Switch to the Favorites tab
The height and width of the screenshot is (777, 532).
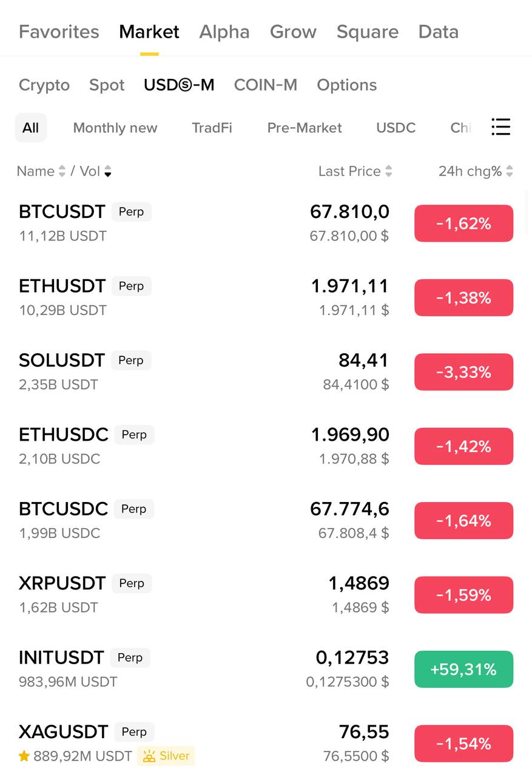pos(59,32)
